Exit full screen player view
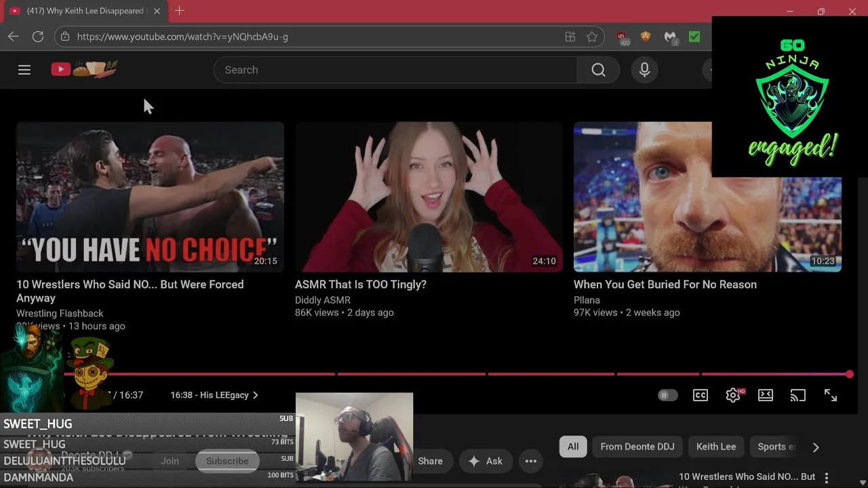The height and width of the screenshot is (488, 868). point(831,395)
